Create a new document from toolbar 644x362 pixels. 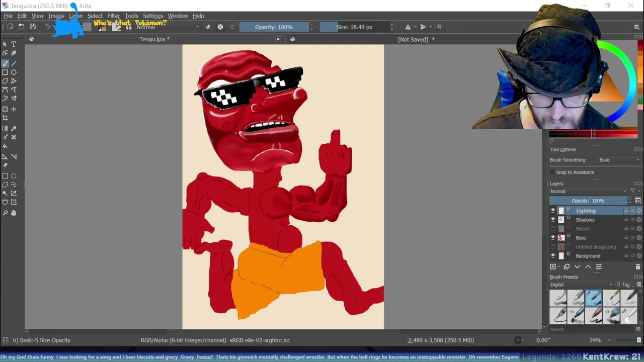tap(10, 27)
